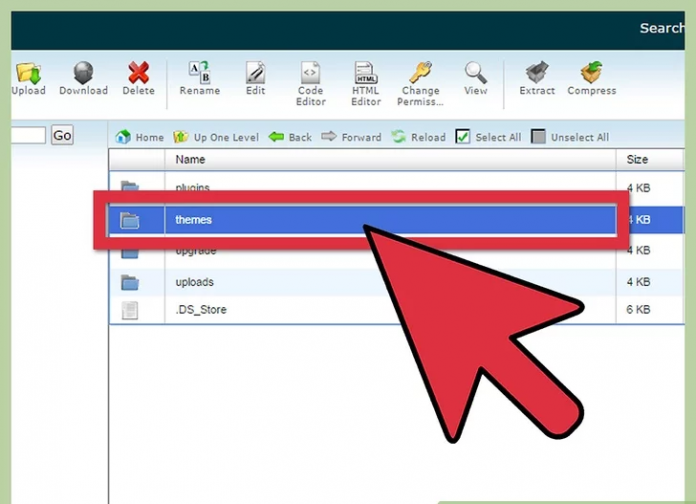Click the Download globe icon
The height and width of the screenshot is (504, 696).
point(83,74)
